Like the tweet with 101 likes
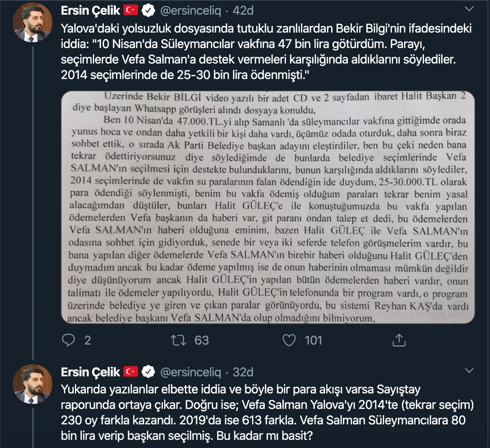 pyautogui.click(x=289, y=340)
